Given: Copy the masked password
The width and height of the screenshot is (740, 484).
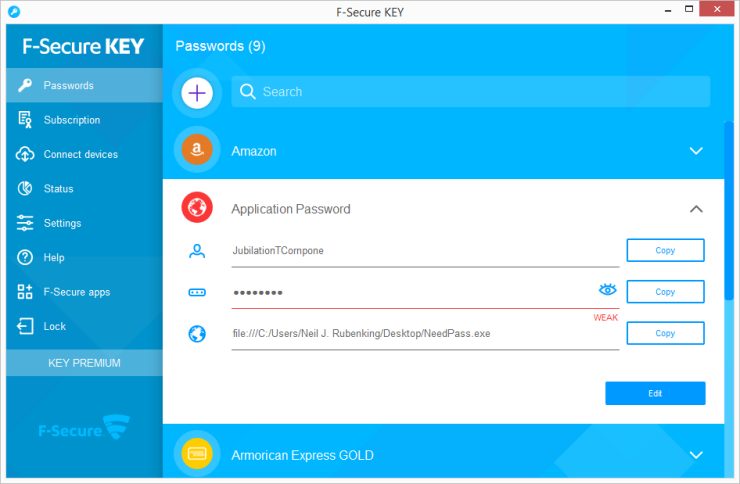Looking at the screenshot, I should 665,292.
